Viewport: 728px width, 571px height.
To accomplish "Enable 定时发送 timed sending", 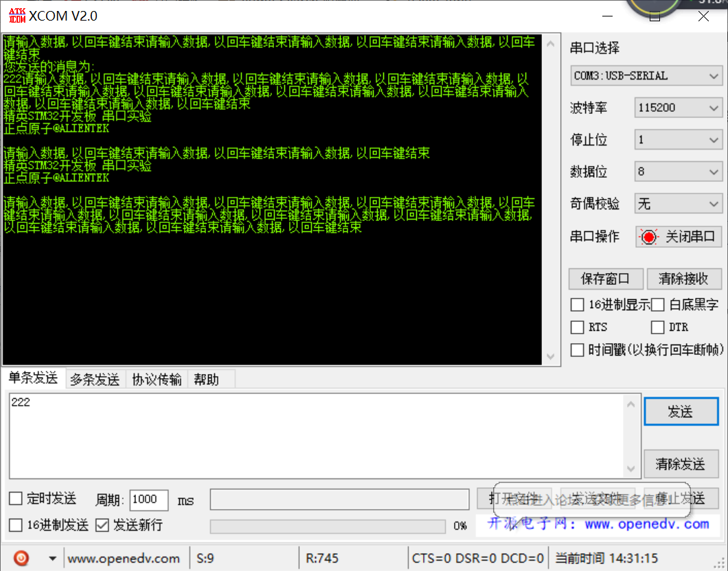I will [16, 499].
